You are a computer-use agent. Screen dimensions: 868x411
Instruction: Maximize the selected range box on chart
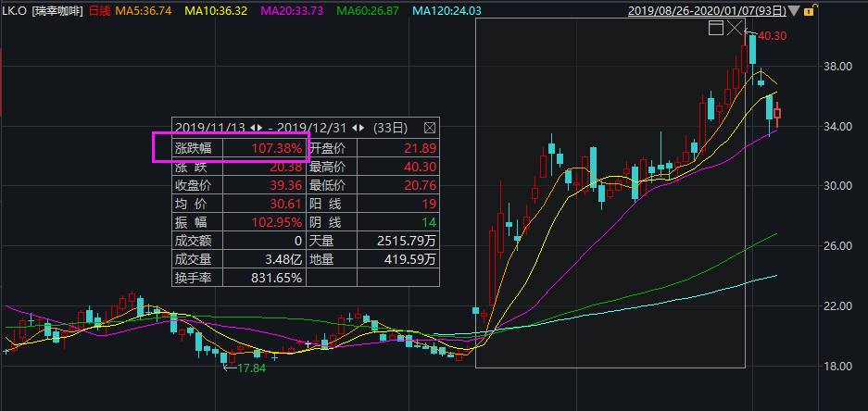coord(715,29)
